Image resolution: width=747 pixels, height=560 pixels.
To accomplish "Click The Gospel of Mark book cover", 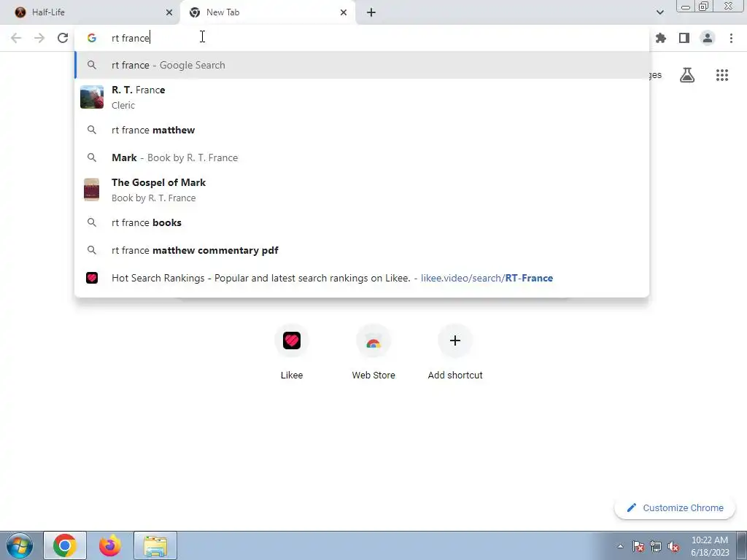I will tap(91, 190).
